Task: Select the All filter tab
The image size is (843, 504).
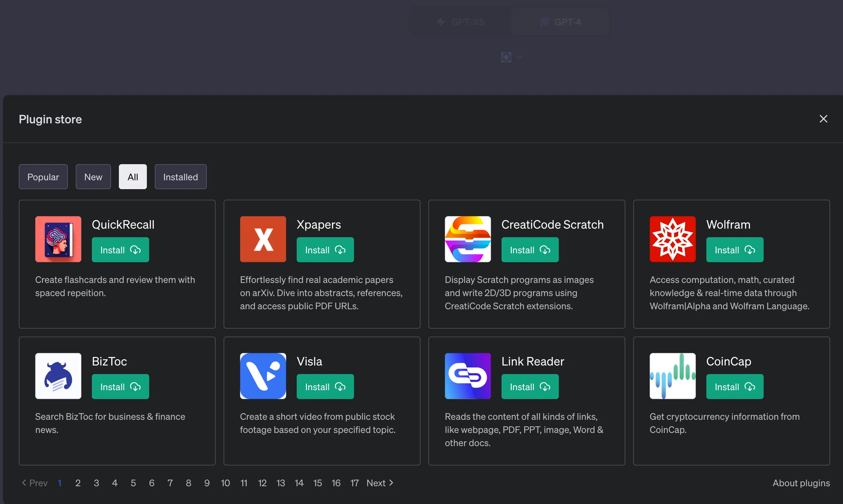Action: [133, 177]
